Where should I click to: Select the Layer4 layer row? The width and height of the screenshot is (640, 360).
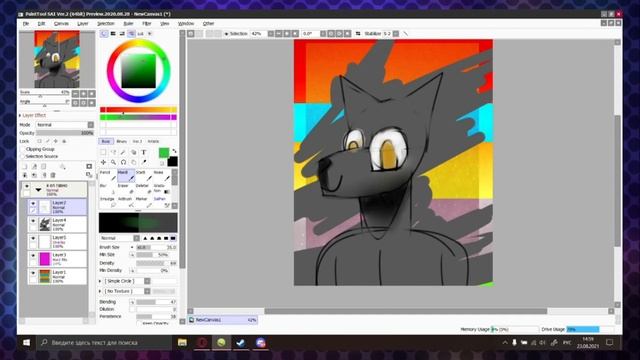[x=58, y=224]
